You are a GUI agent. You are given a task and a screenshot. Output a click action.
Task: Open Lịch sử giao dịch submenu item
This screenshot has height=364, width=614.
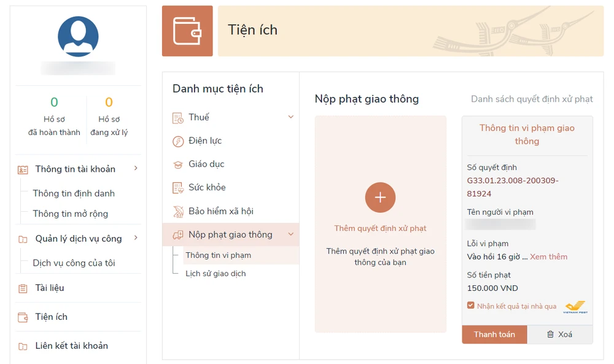pos(216,274)
